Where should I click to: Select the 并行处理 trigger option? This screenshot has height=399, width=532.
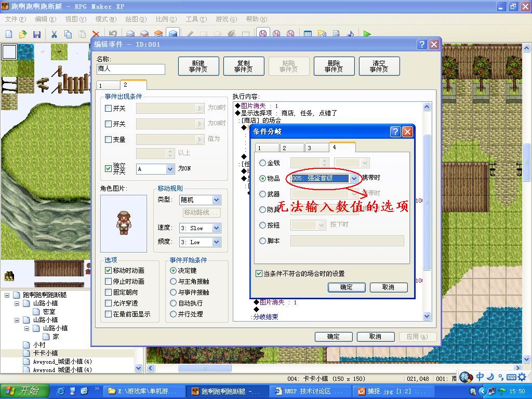click(173, 314)
